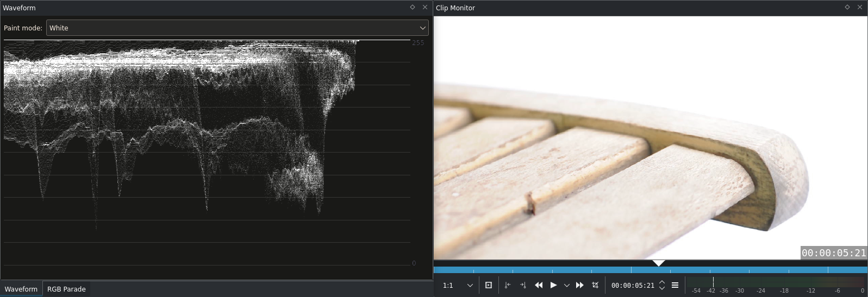Float the Waveform panel
The image size is (868, 297).
click(413, 8)
